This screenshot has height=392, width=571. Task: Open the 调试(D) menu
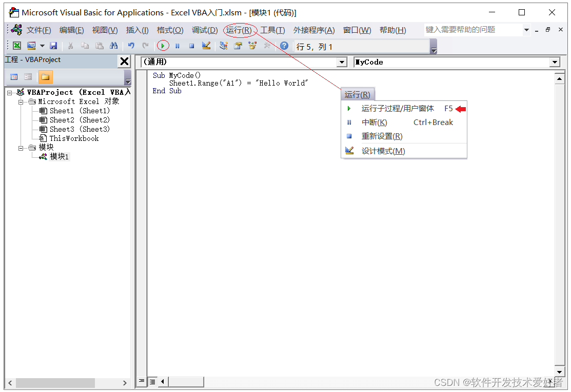(205, 30)
